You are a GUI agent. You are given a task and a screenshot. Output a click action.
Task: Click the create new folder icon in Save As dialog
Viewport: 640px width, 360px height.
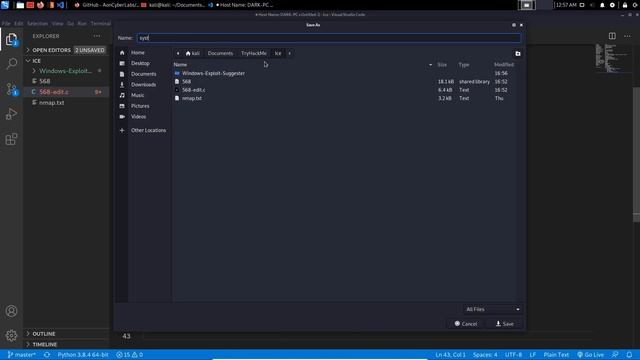tap(518, 53)
